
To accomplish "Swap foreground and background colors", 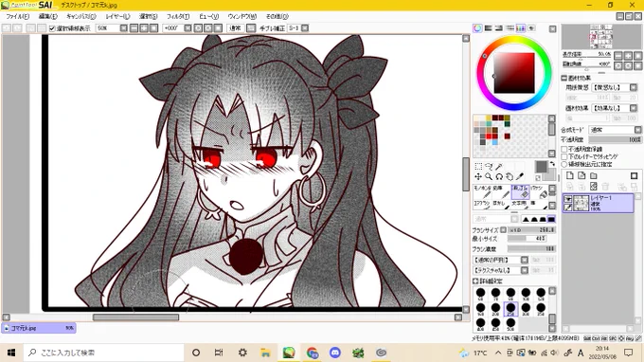I will click(552, 164).
